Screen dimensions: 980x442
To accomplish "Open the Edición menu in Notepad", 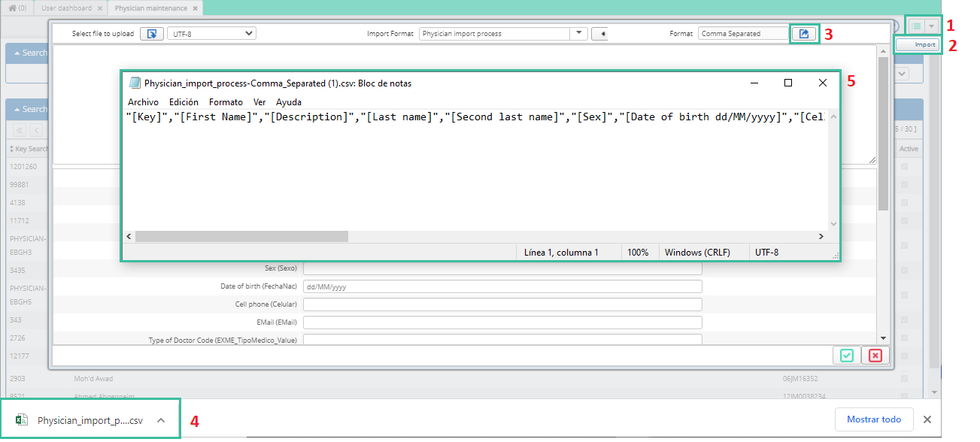I will coord(184,102).
